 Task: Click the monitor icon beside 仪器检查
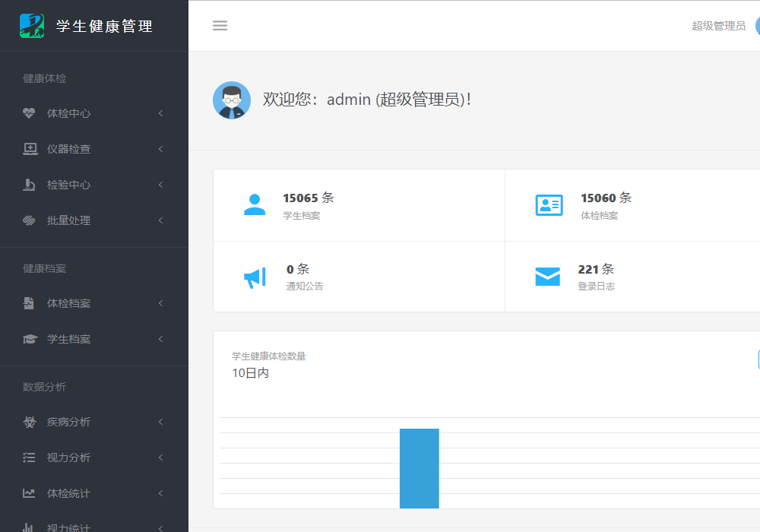(x=30, y=149)
